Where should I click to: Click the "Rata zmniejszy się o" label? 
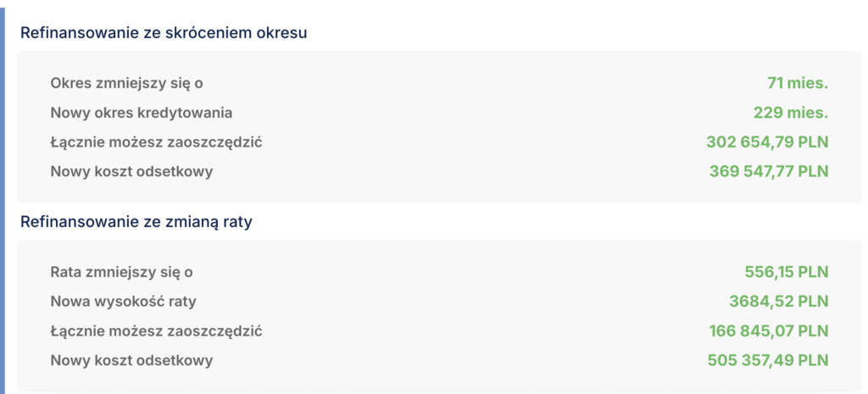click(121, 272)
